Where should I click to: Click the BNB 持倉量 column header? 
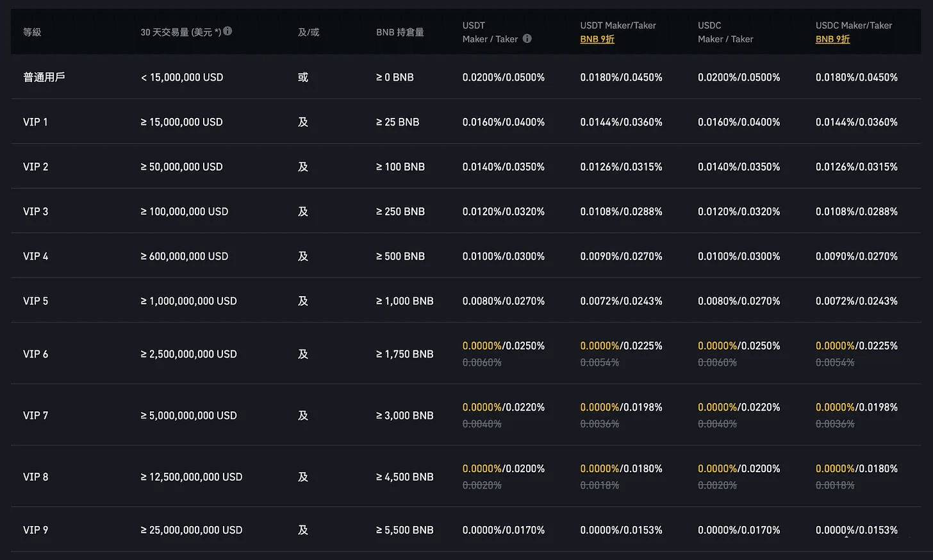coord(400,32)
